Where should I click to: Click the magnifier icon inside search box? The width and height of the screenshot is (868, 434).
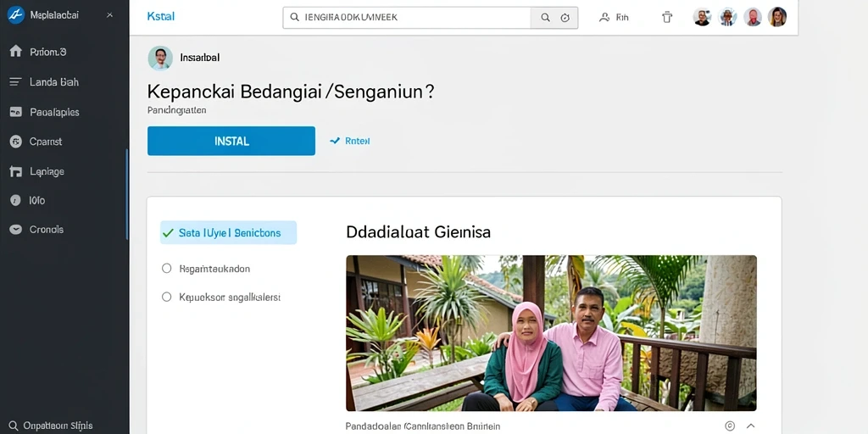[294, 18]
